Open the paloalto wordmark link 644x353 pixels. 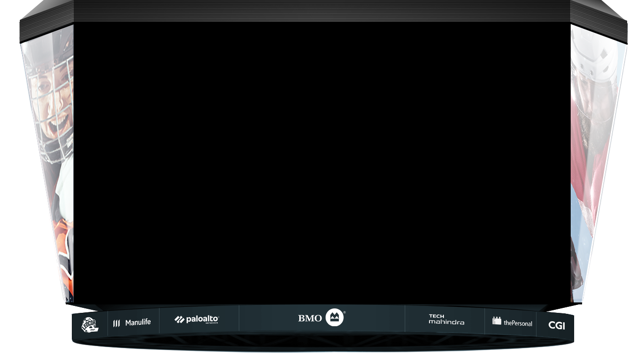coord(202,320)
